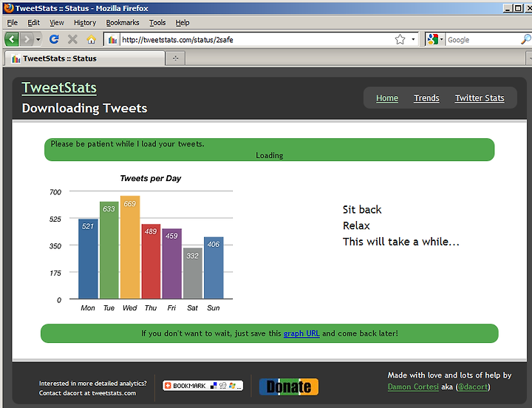The height and width of the screenshot is (408, 532).
Task: Minimize the Firefox window
Action: click(508, 8)
